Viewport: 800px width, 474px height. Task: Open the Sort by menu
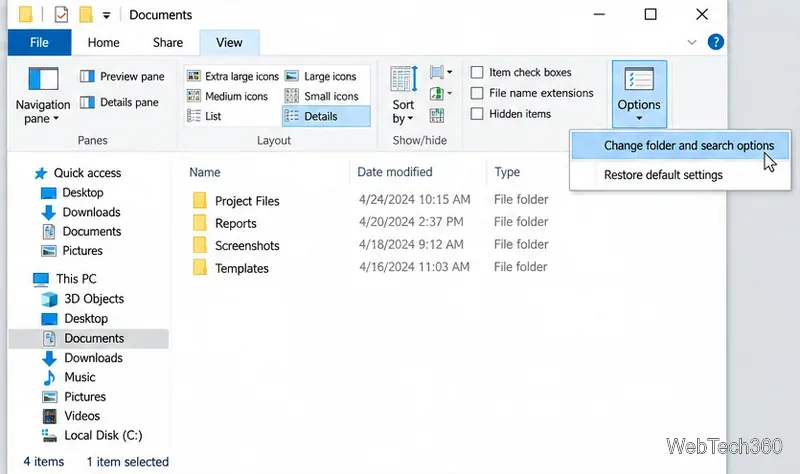pyautogui.click(x=404, y=95)
